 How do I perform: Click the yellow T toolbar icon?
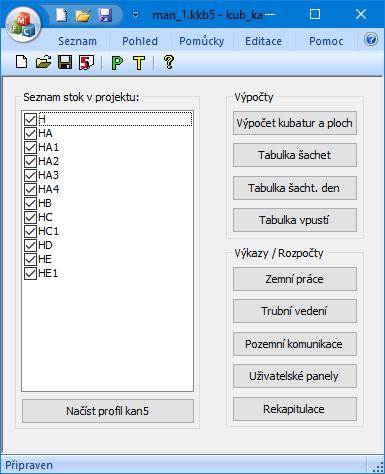tap(139, 62)
